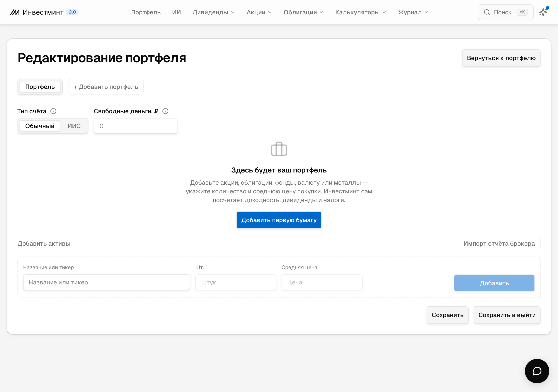Select the Портфель tab
The height and width of the screenshot is (392, 558).
tap(40, 87)
